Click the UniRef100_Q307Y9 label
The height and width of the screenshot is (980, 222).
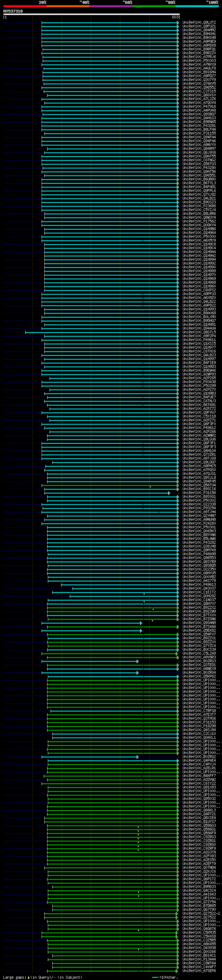199,80
